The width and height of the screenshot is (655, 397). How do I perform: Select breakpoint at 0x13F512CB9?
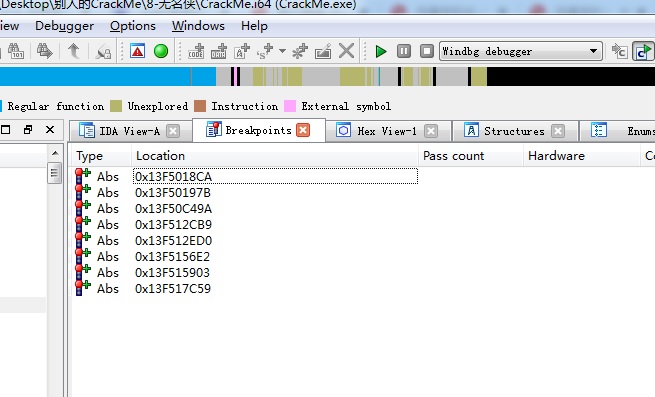click(173, 224)
